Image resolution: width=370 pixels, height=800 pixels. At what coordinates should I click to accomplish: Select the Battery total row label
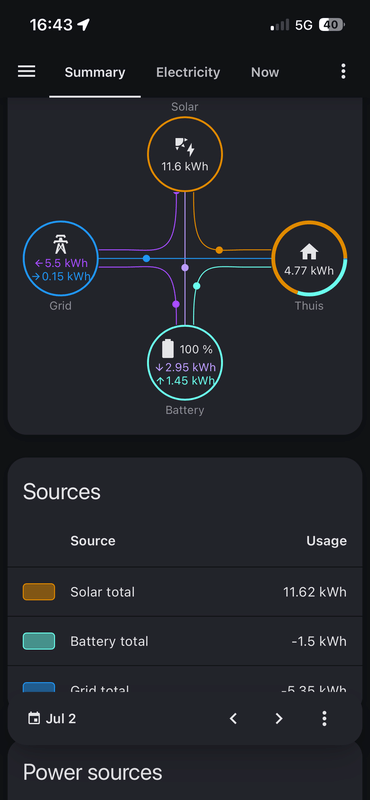[109, 641]
